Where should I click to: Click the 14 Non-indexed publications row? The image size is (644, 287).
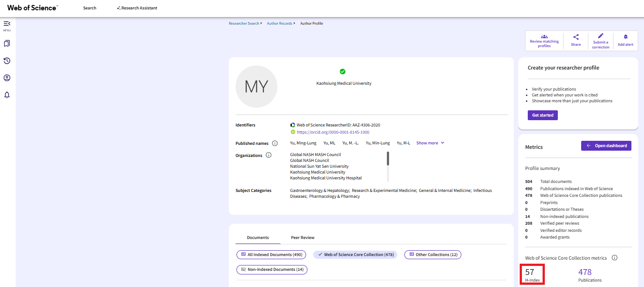[557, 217]
